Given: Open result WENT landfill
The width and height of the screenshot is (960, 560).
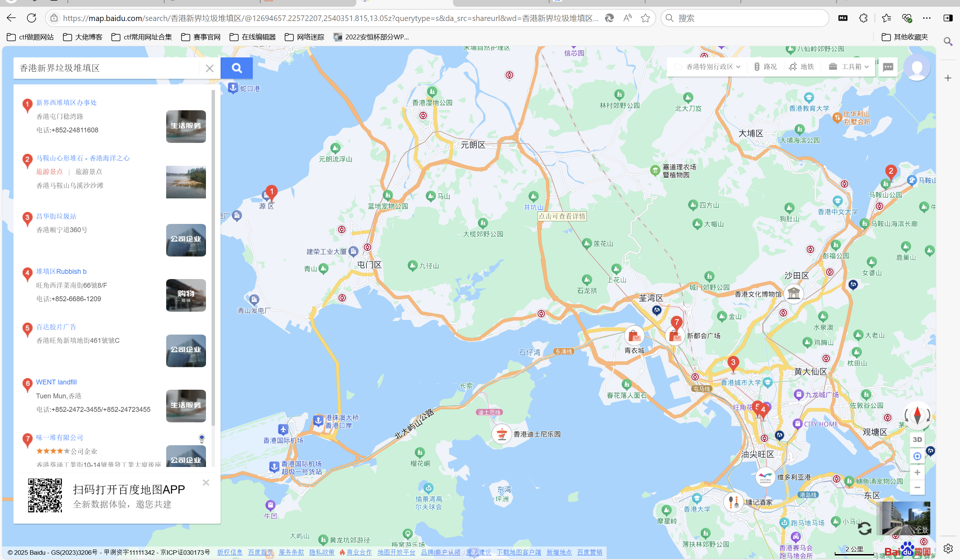Looking at the screenshot, I should 56,382.
